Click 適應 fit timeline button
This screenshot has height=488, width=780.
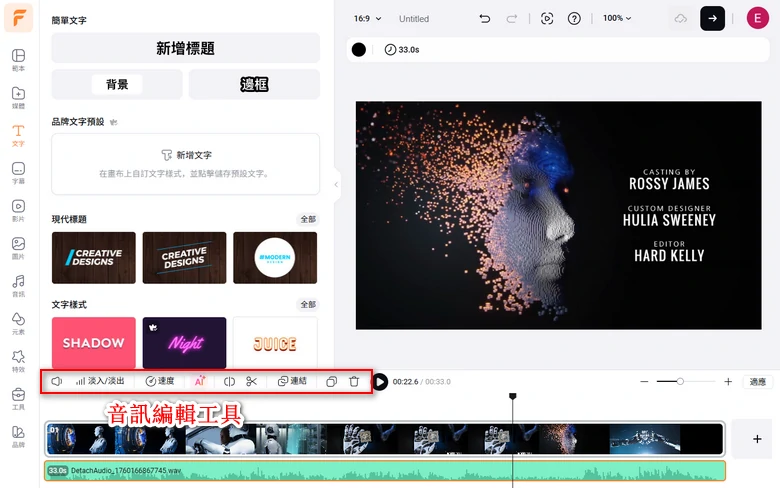[x=758, y=382]
